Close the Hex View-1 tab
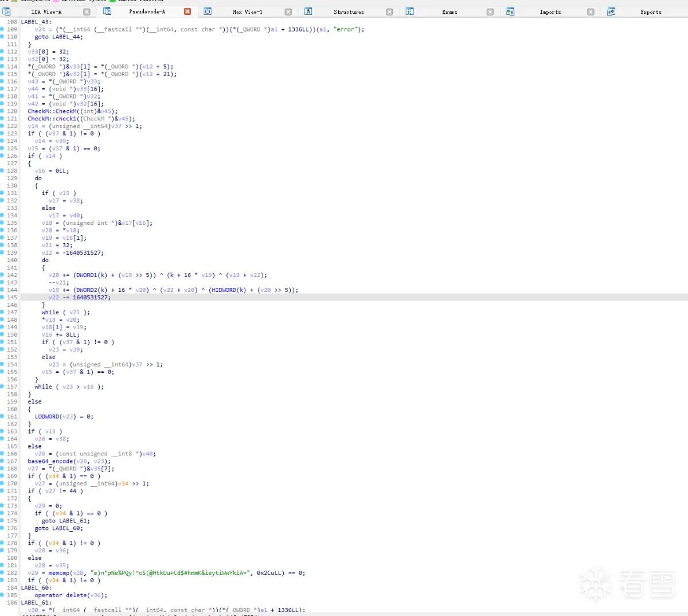This screenshot has width=688, height=616. click(x=288, y=11)
